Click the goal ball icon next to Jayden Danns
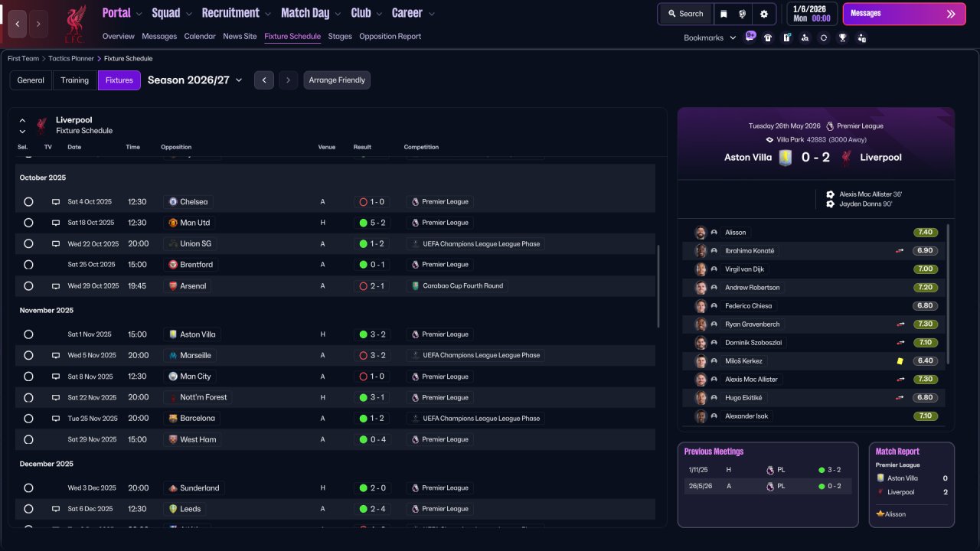The width and height of the screenshot is (980, 551). [x=831, y=204]
